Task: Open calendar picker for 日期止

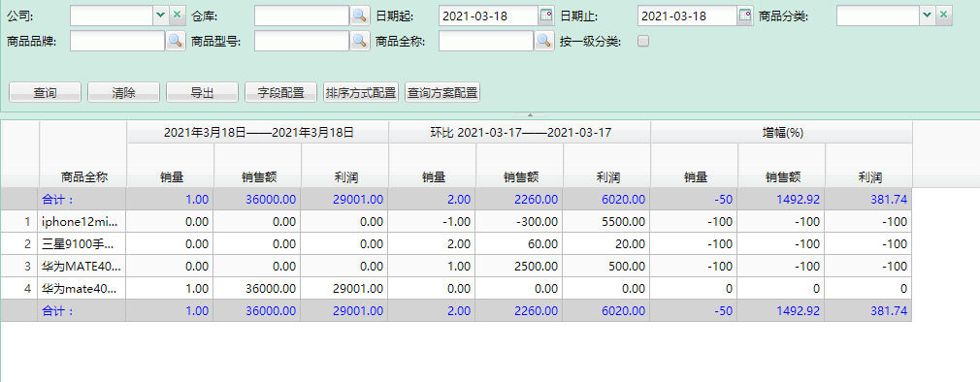Action: (x=745, y=16)
